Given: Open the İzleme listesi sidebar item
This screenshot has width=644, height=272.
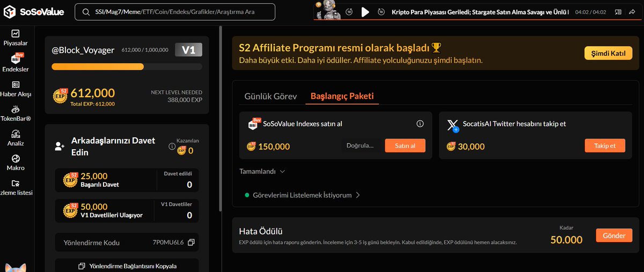Looking at the screenshot, I should (x=16, y=188).
